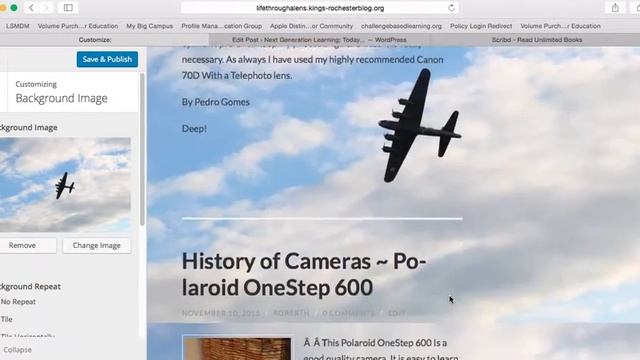Click the 'Deep!' text
This screenshot has height=360, width=640.
click(194, 129)
